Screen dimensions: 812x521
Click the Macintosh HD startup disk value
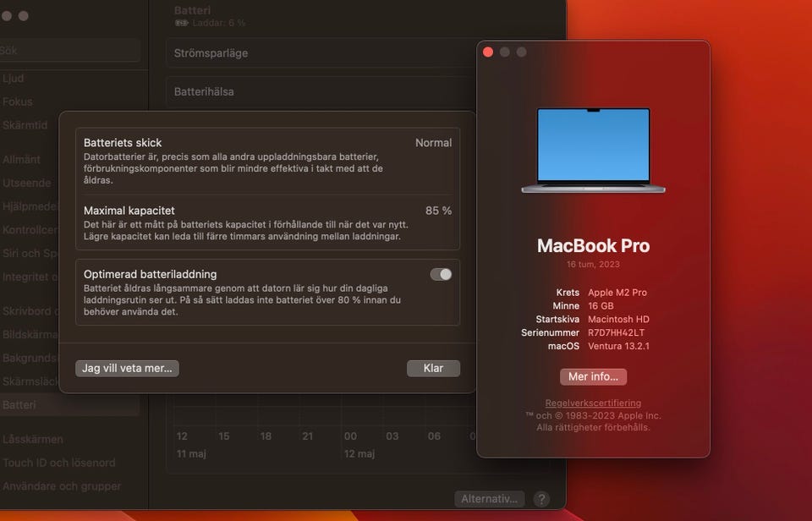click(x=618, y=319)
